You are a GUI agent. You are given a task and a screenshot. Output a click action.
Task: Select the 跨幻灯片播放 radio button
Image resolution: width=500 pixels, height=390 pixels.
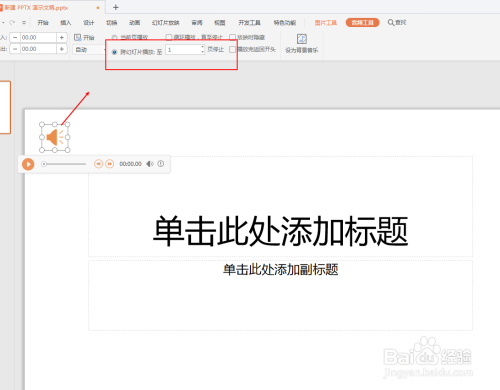click(x=115, y=52)
